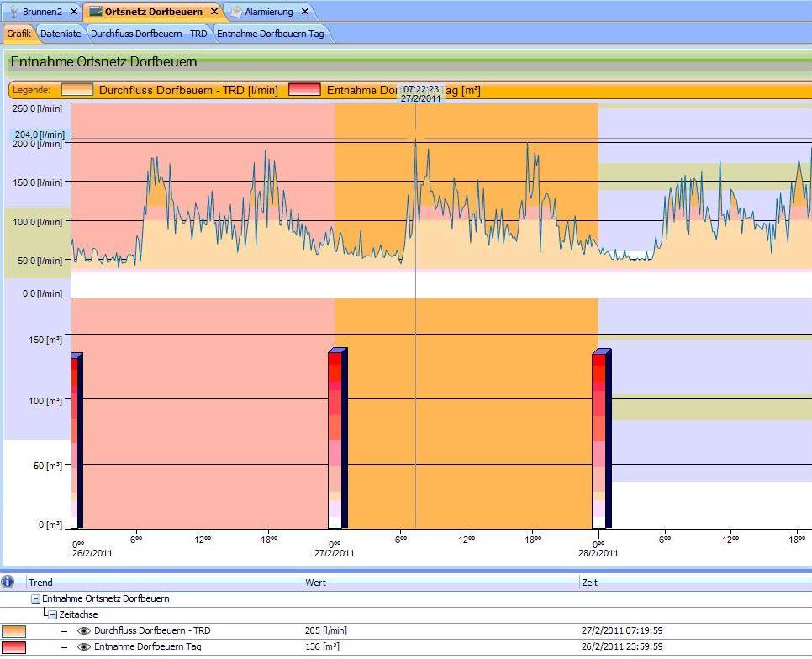Screen dimensions: 812x659
Task: Click the Zeit column header
Action: [x=589, y=582]
